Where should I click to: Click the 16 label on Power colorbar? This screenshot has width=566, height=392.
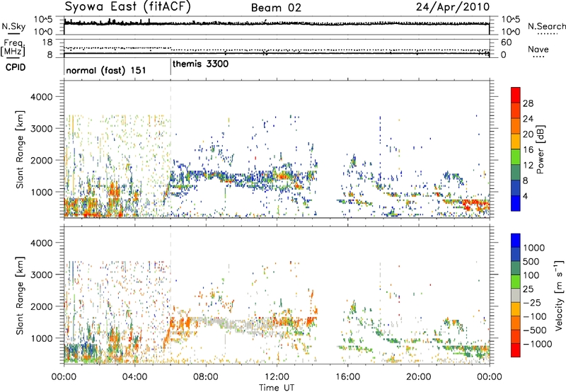[528, 150]
